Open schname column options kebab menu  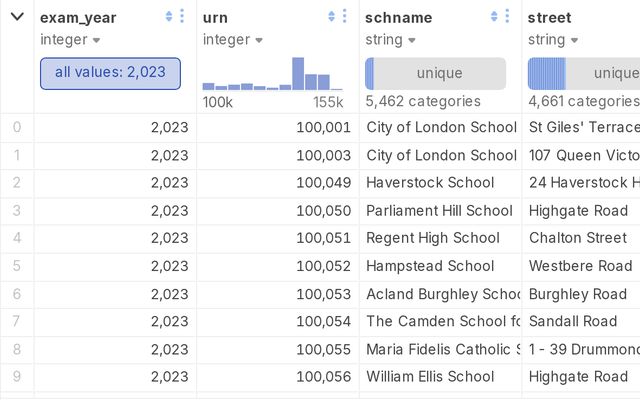(507, 16)
